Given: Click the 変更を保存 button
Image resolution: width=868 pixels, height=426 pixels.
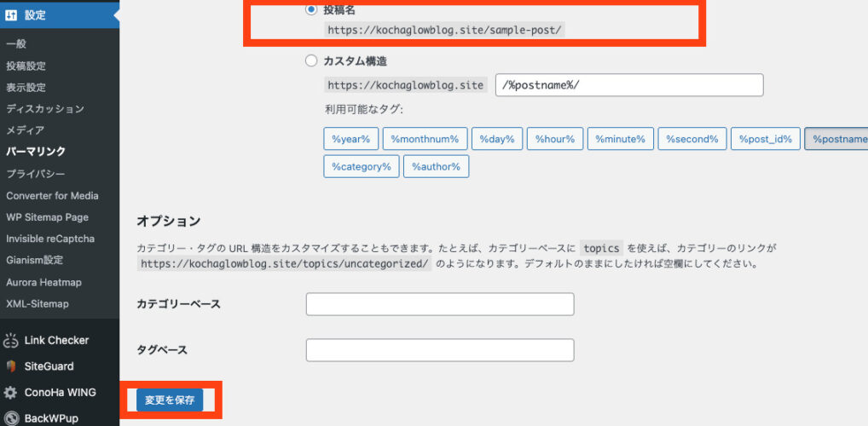Looking at the screenshot, I should [x=170, y=400].
